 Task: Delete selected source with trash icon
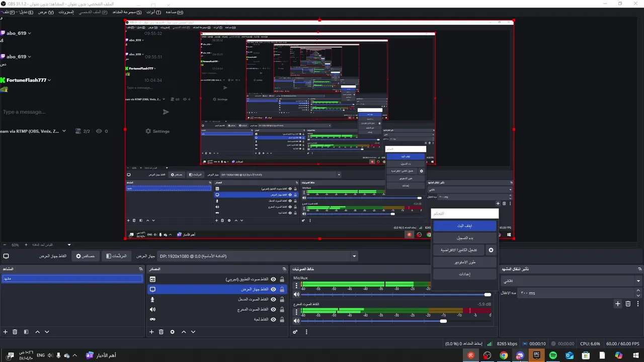[x=161, y=332]
